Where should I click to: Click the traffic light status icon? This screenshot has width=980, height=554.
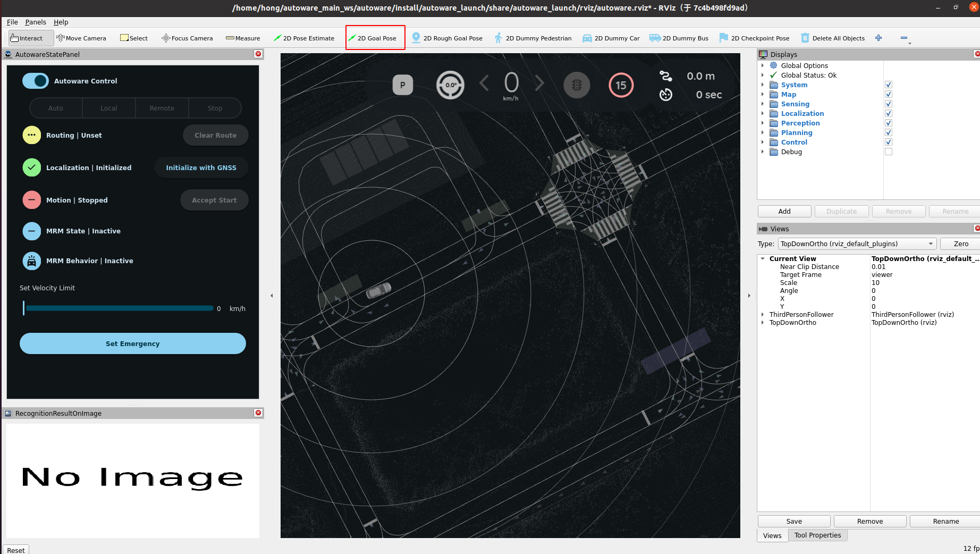click(x=577, y=85)
